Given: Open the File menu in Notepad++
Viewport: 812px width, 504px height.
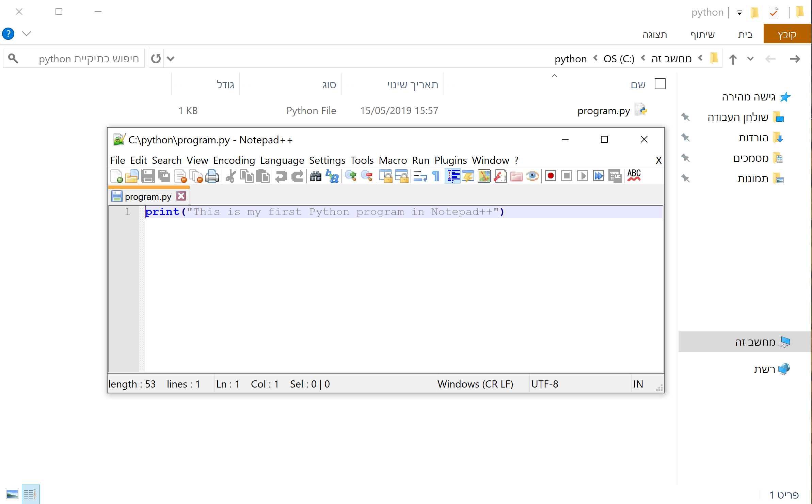Looking at the screenshot, I should (118, 160).
